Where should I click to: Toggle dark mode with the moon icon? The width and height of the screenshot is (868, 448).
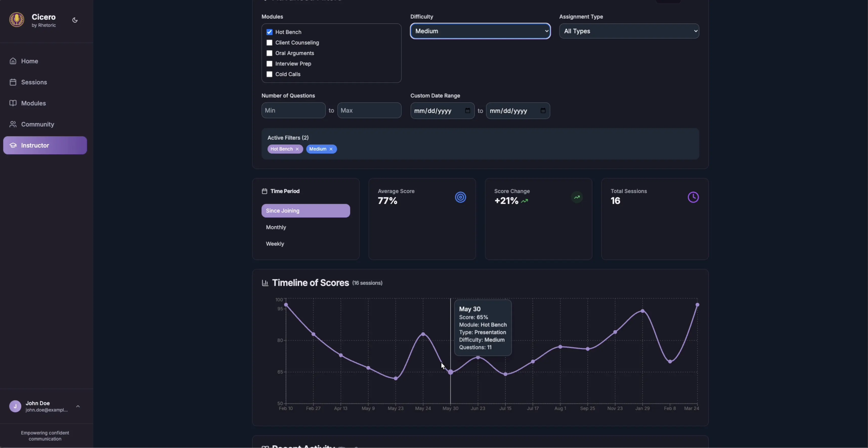75,20
